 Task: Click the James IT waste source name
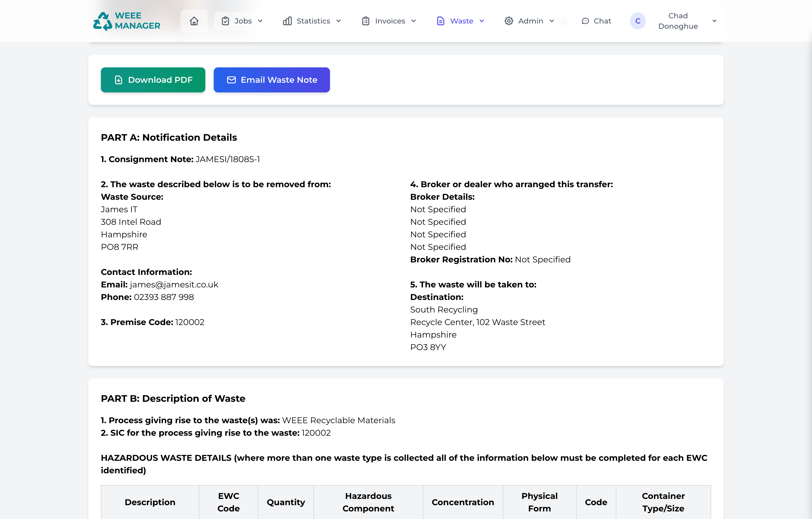click(x=119, y=209)
